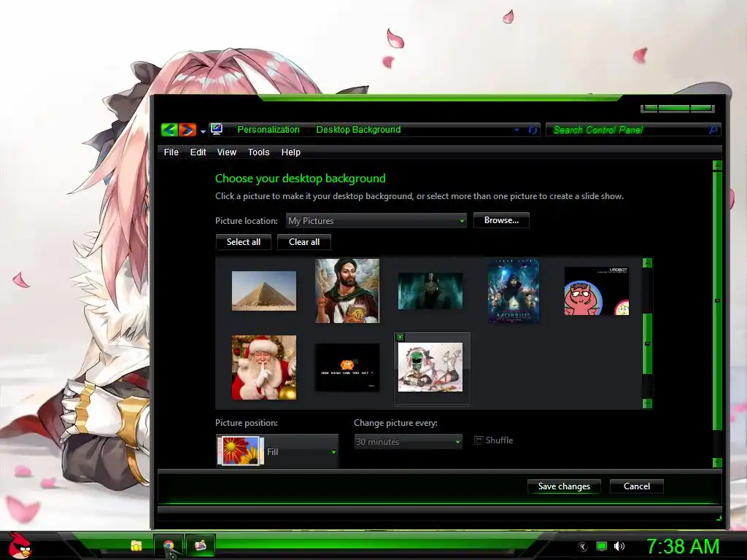The width and height of the screenshot is (747, 560).
Task: Open Chrome from the taskbar
Action: click(x=169, y=546)
